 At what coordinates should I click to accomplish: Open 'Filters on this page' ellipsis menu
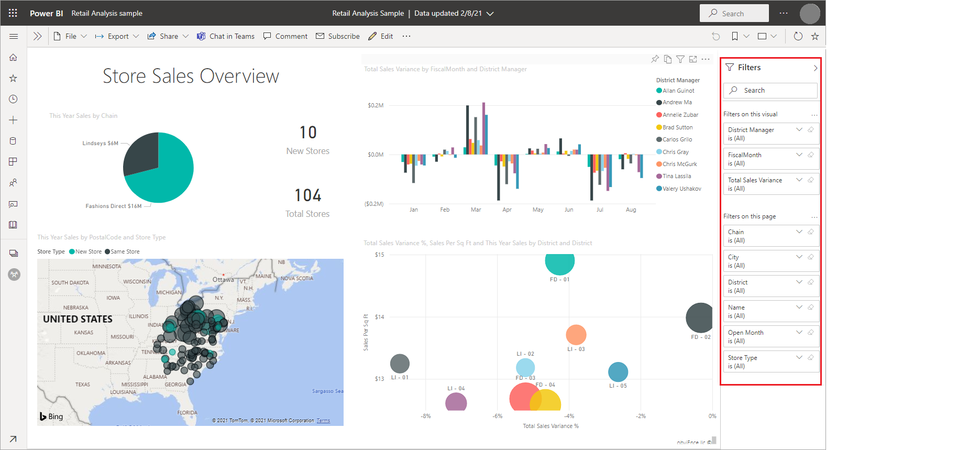pos(814,217)
